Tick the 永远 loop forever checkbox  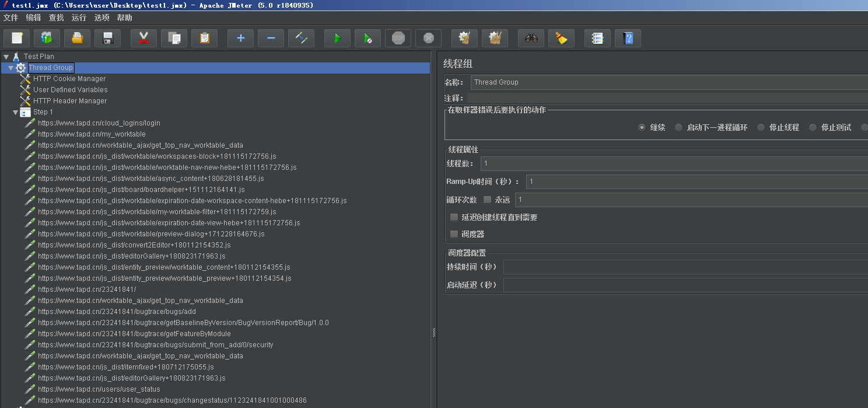coord(488,200)
